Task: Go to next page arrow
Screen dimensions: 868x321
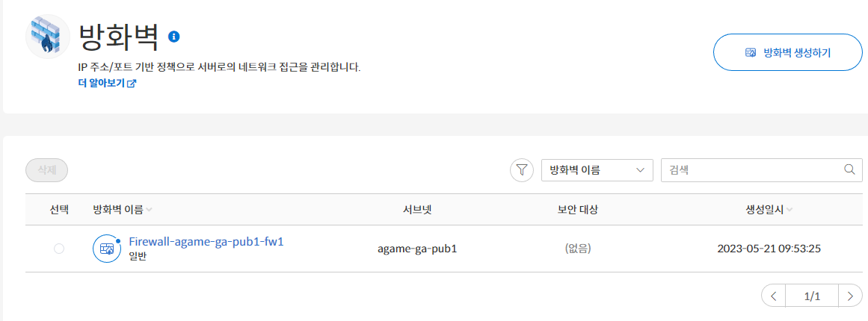Action: pyautogui.click(x=850, y=296)
